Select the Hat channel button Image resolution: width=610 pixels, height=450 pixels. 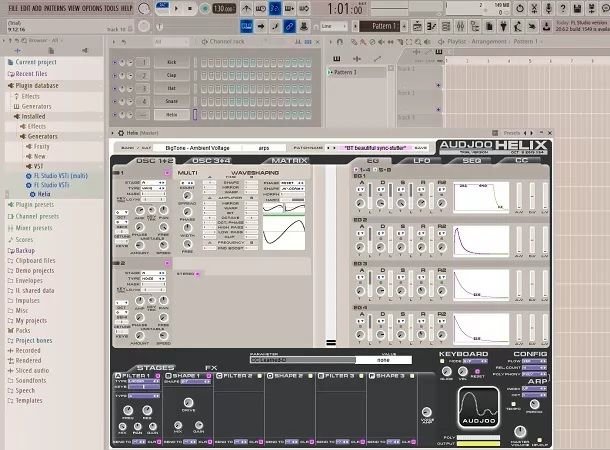pos(172,88)
